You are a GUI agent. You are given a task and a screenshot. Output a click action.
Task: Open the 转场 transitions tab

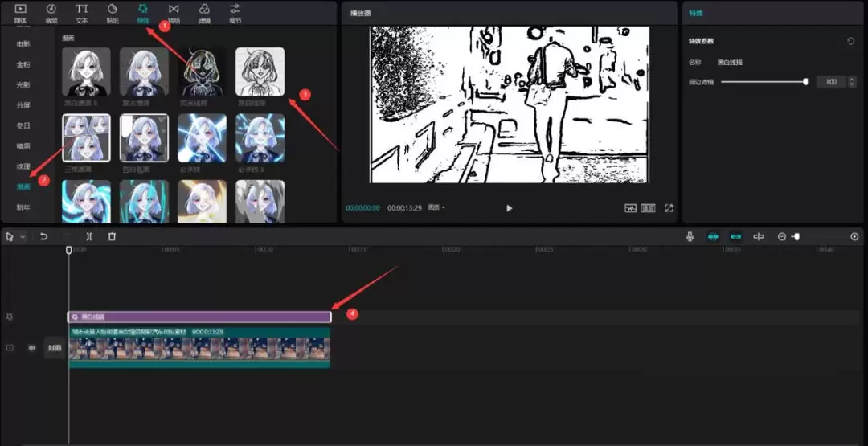click(174, 14)
